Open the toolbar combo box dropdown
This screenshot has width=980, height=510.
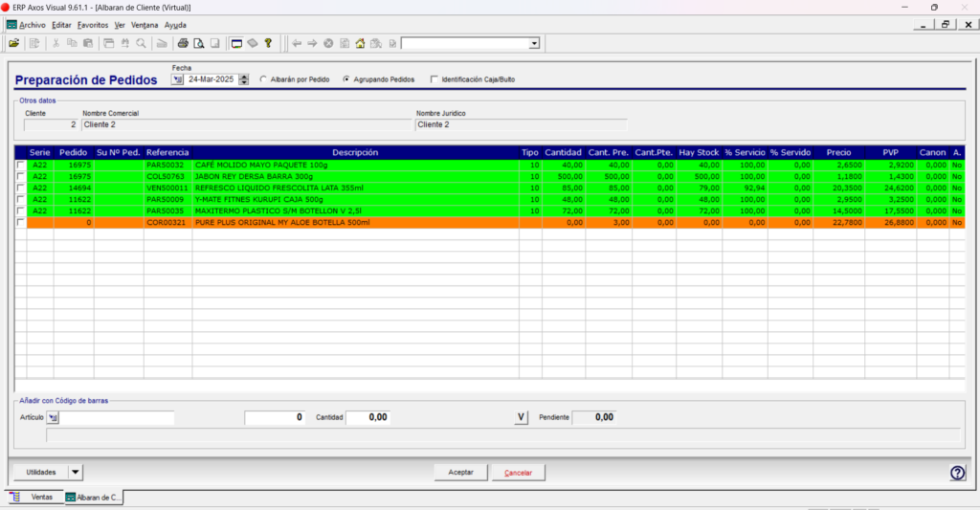[534, 44]
